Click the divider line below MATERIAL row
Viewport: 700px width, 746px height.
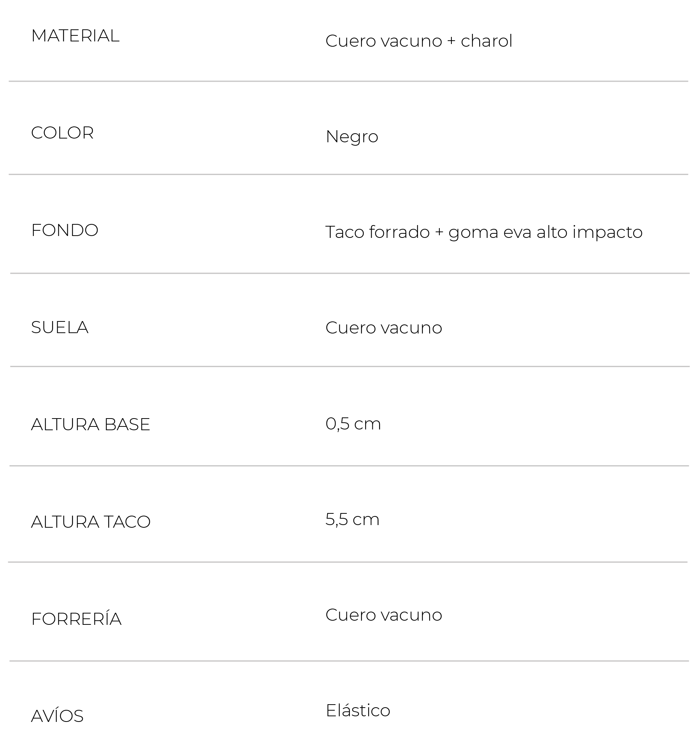click(349, 81)
